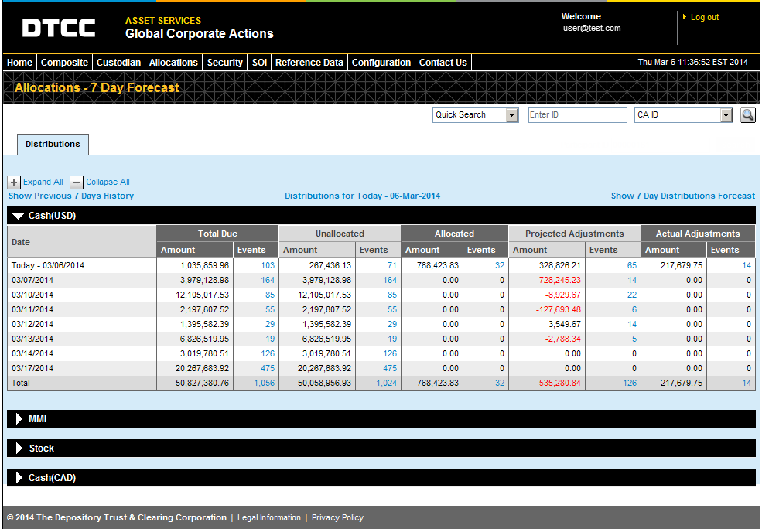Open the Allocations menu
The image size is (762, 532).
[x=173, y=63]
